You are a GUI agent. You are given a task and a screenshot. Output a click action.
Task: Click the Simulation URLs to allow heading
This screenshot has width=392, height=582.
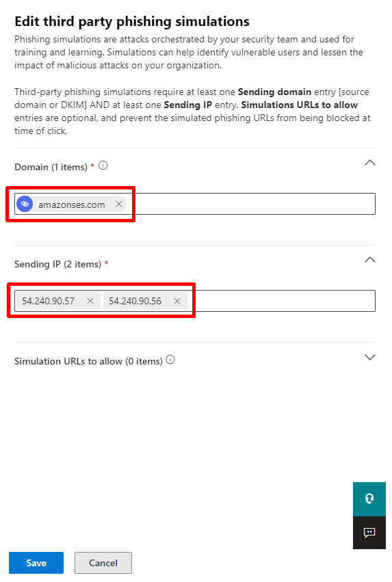tap(88, 361)
